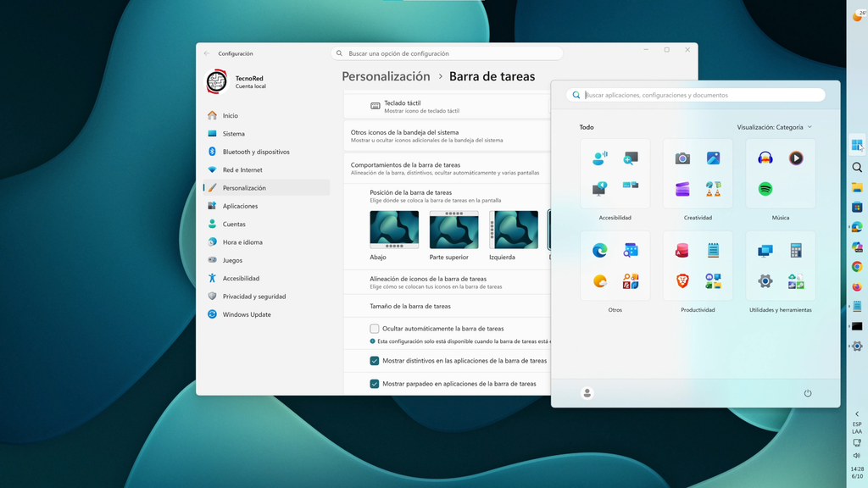Screen dimensions: 868x488
Task: Open the Weather app in Otros
Action: click(x=599, y=281)
